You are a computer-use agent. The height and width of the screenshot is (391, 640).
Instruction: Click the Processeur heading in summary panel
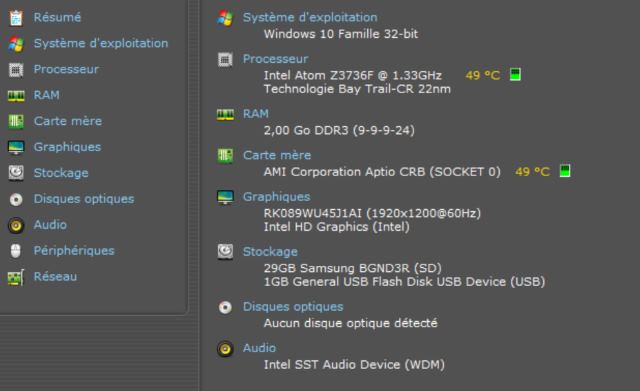[275, 59]
